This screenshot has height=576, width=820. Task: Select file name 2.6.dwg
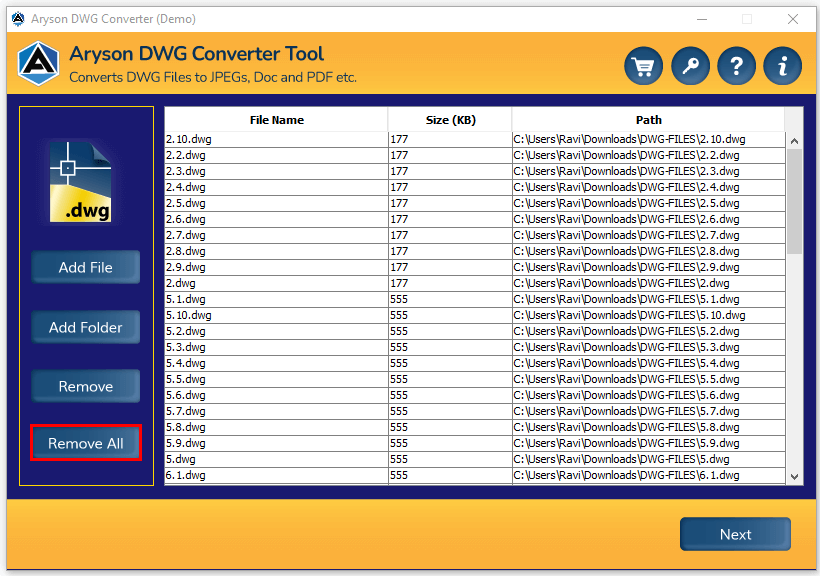coord(276,219)
